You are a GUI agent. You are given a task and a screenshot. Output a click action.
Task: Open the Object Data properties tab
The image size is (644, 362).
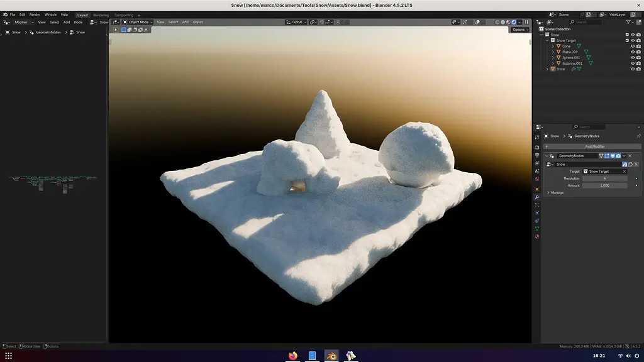pos(537,228)
